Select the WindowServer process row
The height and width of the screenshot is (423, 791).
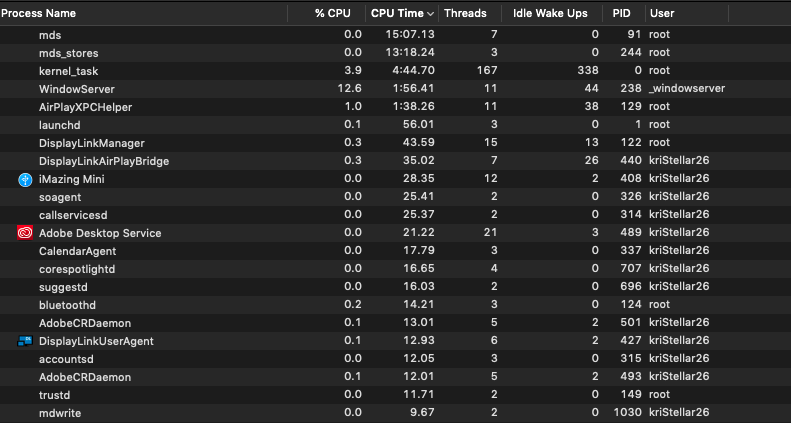pos(396,89)
